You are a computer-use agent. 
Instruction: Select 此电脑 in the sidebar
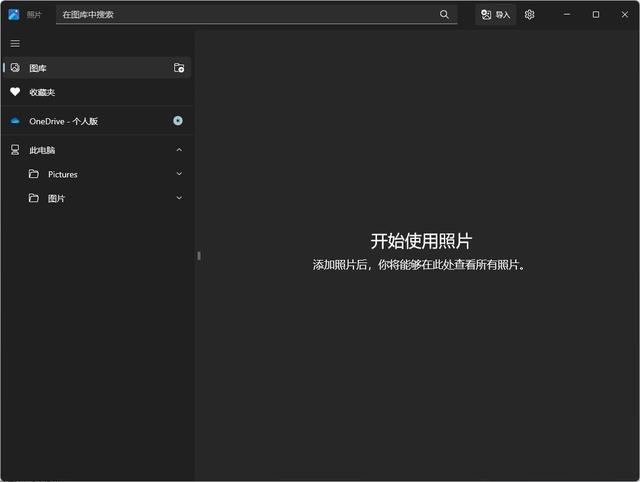[97, 150]
